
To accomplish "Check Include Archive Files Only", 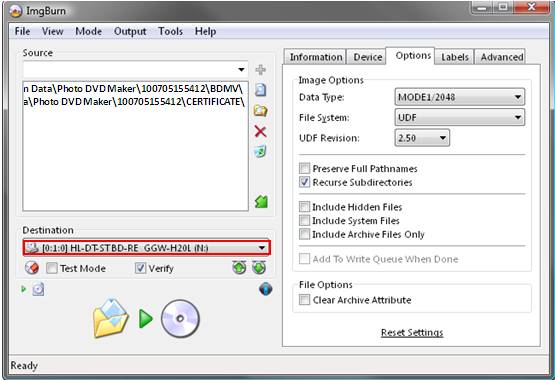I will (304, 234).
